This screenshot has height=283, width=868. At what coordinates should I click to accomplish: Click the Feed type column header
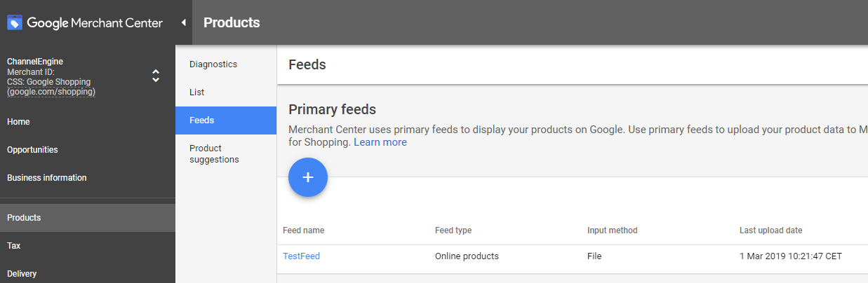click(453, 230)
